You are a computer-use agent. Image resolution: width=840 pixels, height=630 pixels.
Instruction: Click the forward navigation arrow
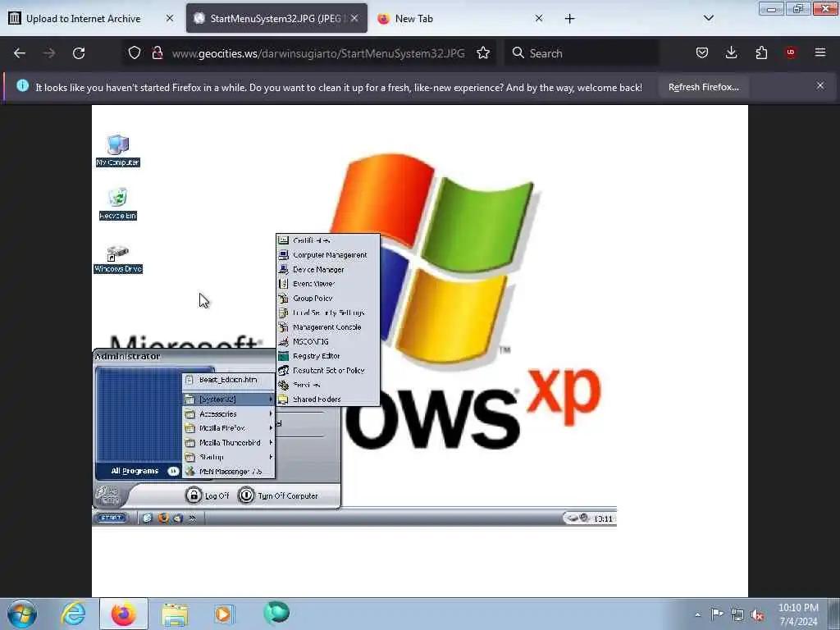(48, 53)
